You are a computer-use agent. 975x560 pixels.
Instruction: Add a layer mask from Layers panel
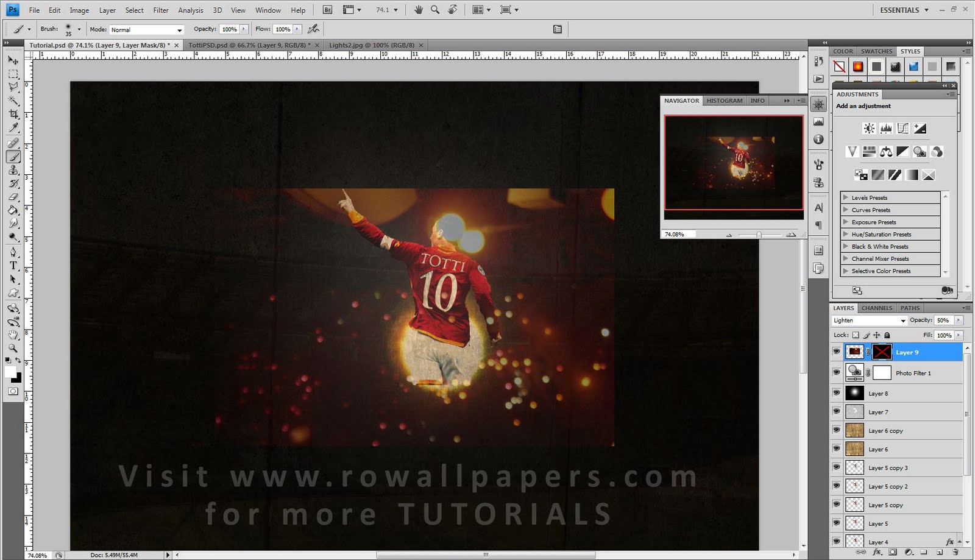point(893,552)
